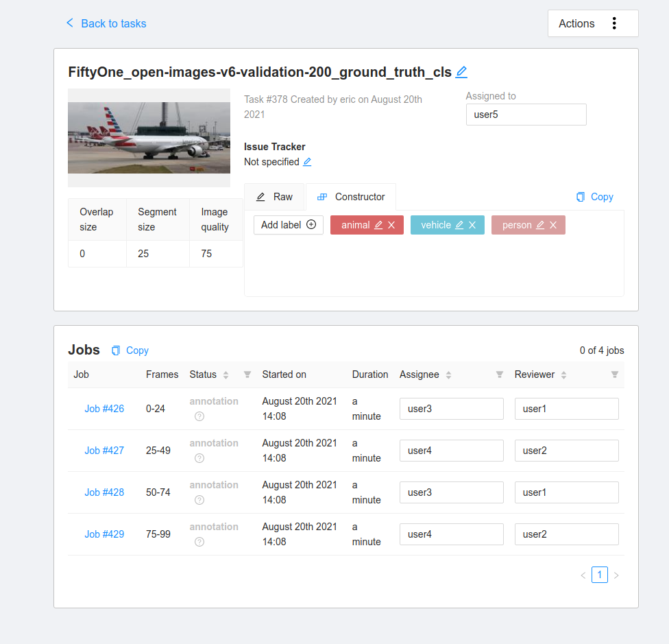Open Job #429 assignee user4 selector
The image size is (669, 644).
(452, 534)
